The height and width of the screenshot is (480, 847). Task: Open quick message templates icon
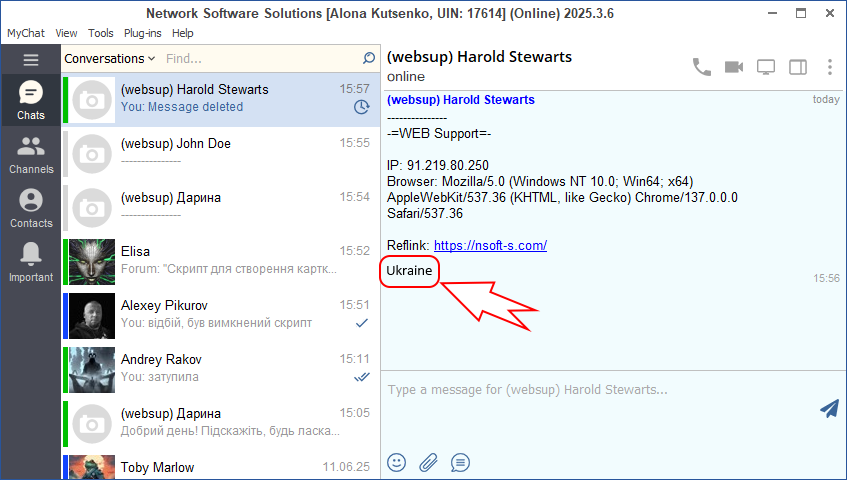click(x=460, y=462)
